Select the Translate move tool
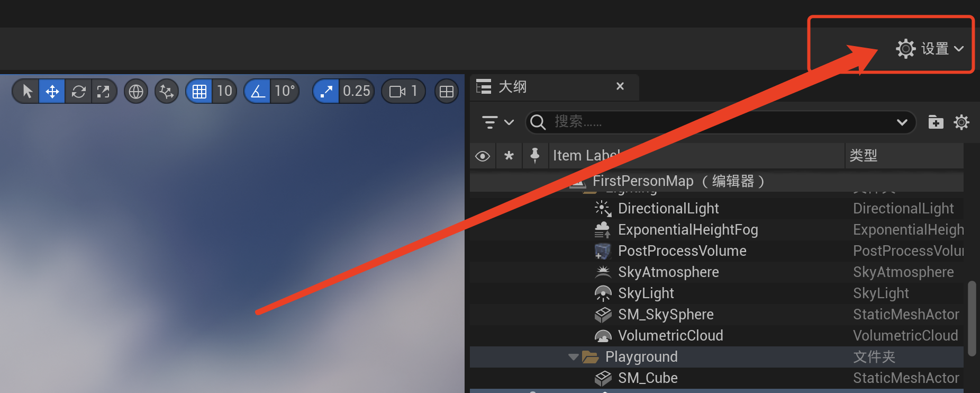The image size is (980, 393). [x=52, y=92]
